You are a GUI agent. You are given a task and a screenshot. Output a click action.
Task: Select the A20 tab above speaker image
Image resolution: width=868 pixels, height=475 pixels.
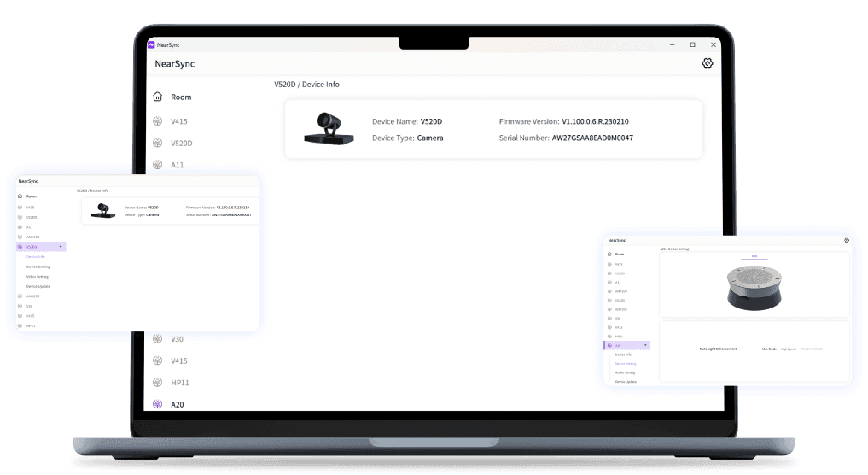[754, 256]
